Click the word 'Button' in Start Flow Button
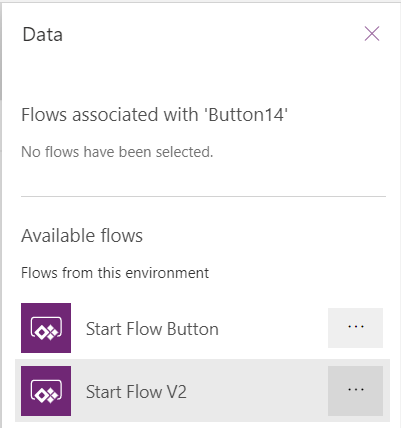The width and height of the screenshot is (401, 428). point(193,329)
